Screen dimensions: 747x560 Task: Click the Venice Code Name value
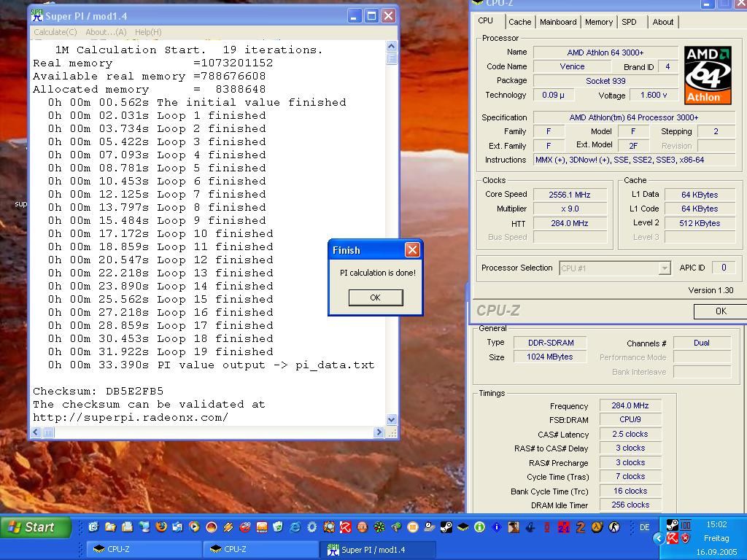[x=572, y=66]
